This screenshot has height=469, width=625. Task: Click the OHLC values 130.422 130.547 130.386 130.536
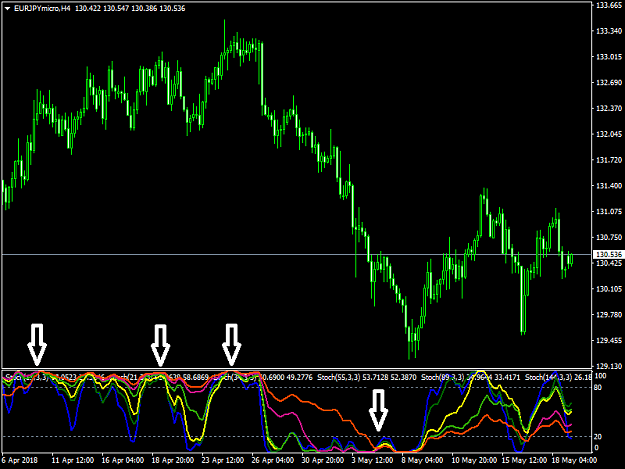(130, 8)
